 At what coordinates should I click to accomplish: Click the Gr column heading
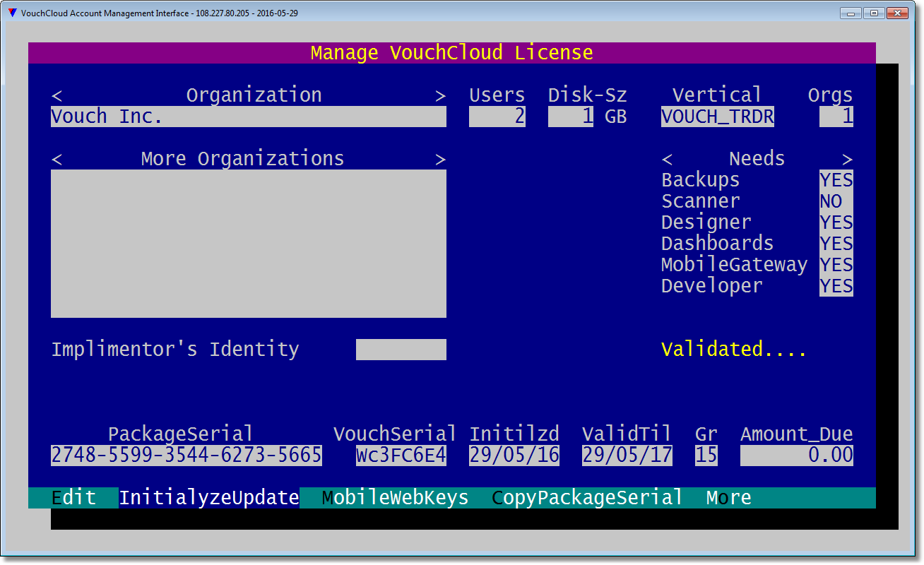(706, 434)
